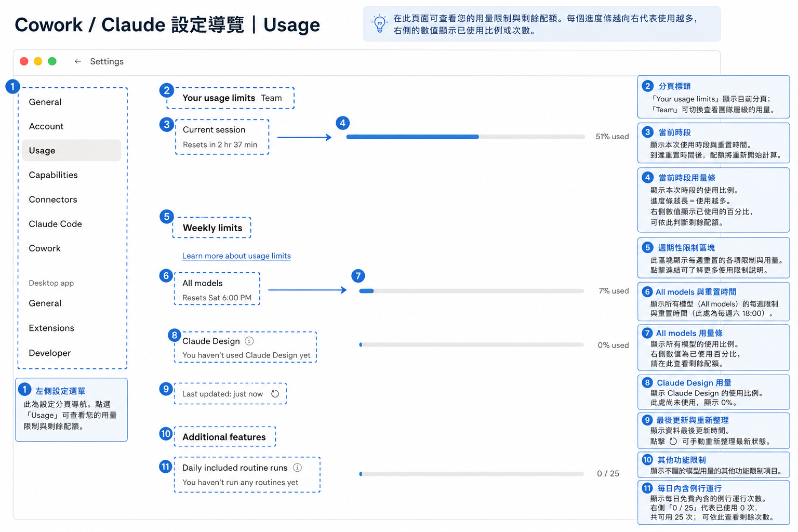
Task: Click the All models label
Action: (x=203, y=283)
